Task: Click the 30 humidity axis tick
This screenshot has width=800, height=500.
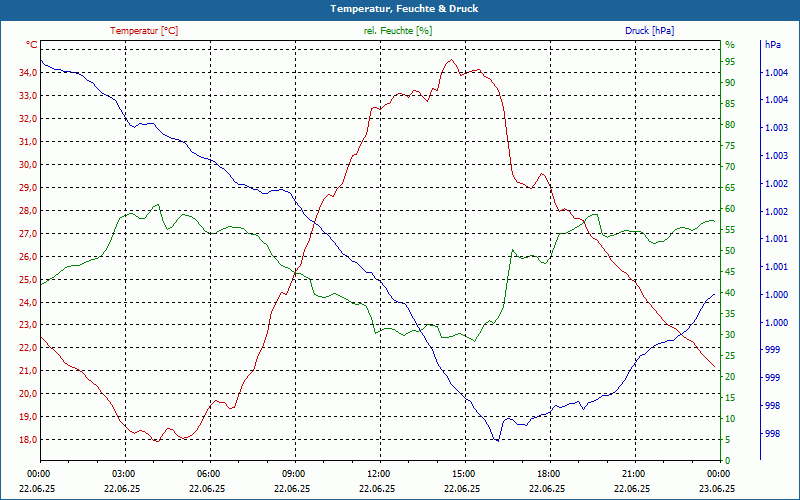Action: pyautogui.click(x=730, y=335)
